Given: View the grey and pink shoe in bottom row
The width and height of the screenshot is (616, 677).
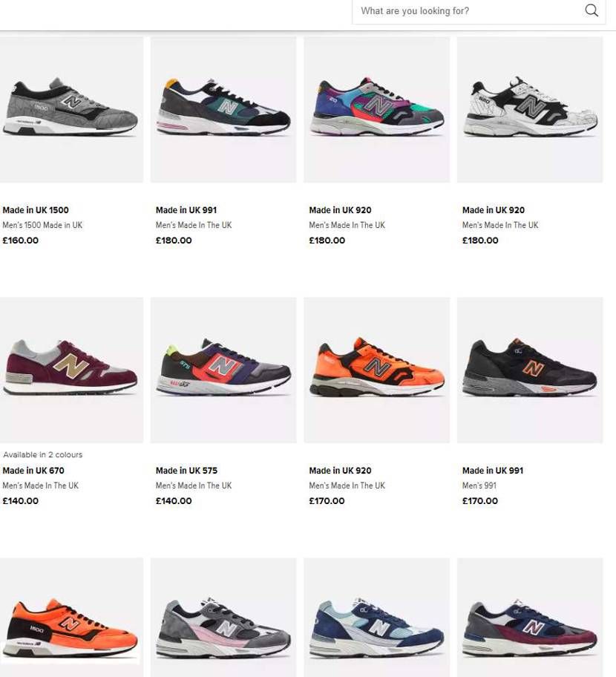Looking at the screenshot, I should coord(223,618).
